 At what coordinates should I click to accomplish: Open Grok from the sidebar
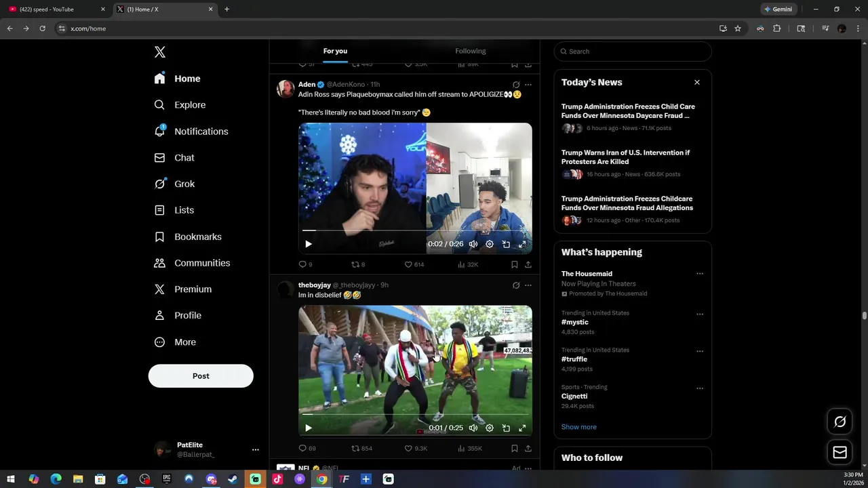pos(174,184)
